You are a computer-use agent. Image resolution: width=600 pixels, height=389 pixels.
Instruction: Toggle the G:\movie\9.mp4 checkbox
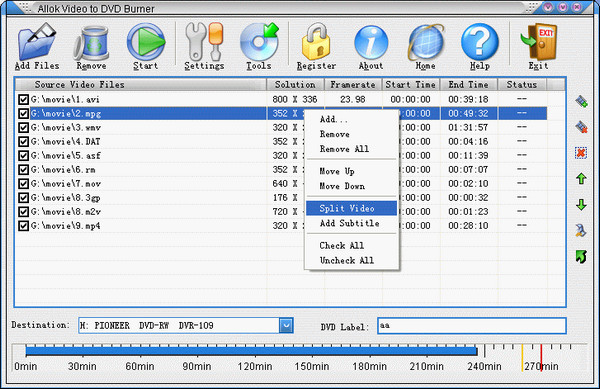click(23, 226)
